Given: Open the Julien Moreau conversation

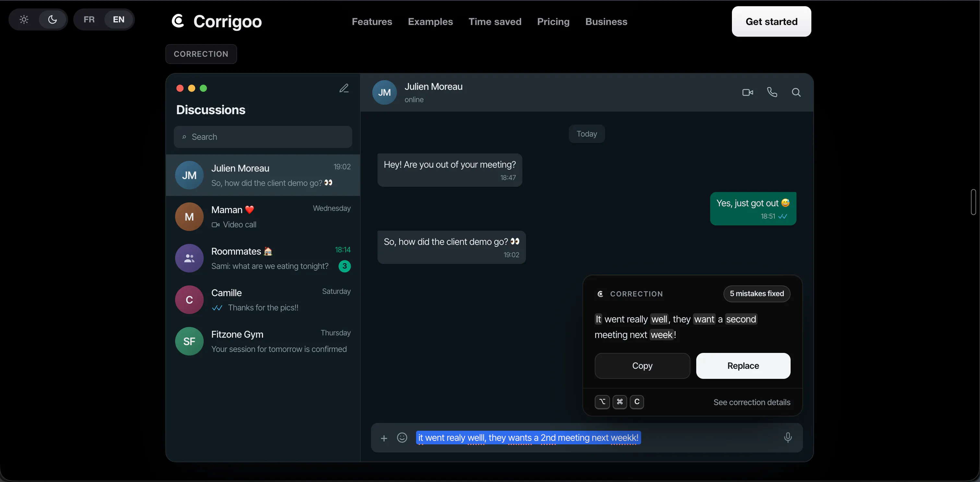Looking at the screenshot, I should point(262,175).
